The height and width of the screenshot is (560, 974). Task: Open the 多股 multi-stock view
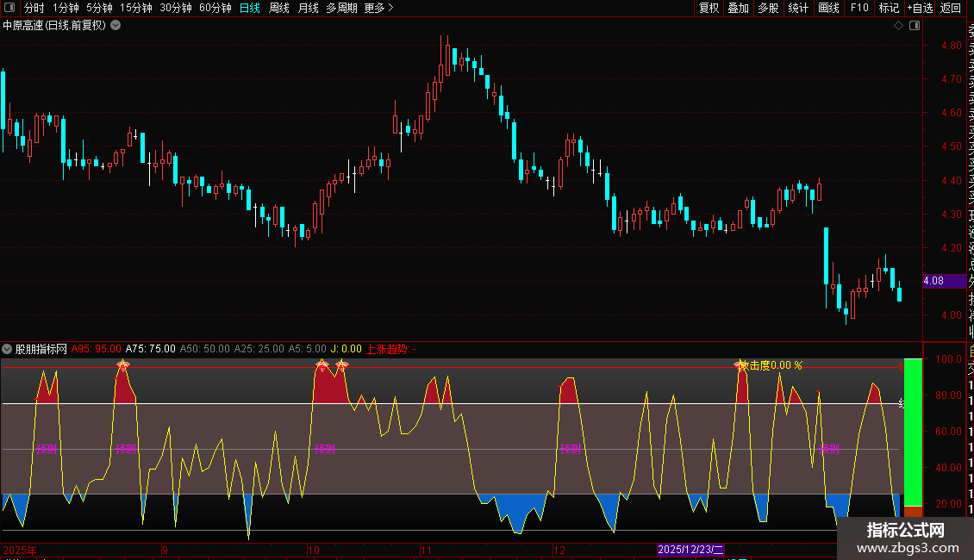click(768, 8)
